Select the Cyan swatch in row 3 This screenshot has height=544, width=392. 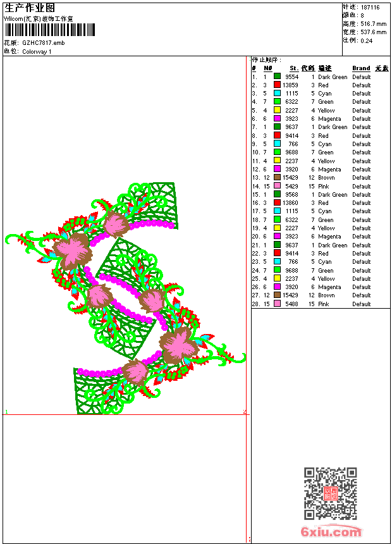click(277, 93)
